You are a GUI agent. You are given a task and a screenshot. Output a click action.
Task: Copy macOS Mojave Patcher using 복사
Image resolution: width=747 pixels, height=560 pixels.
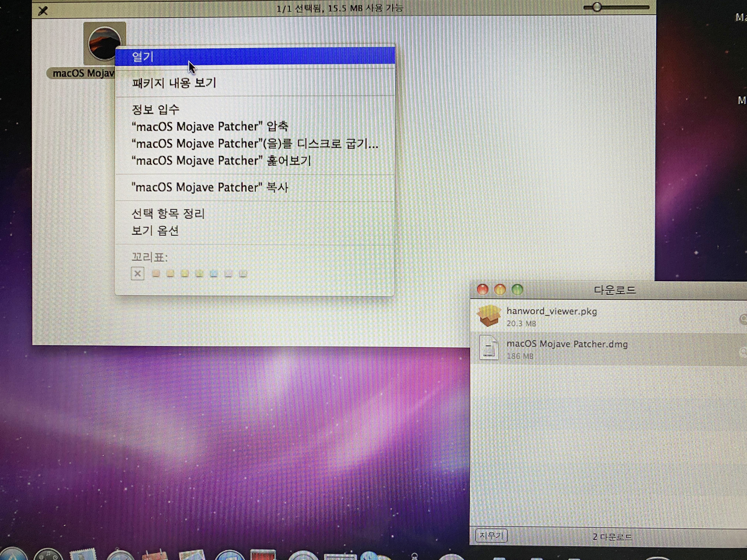(209, 187)
